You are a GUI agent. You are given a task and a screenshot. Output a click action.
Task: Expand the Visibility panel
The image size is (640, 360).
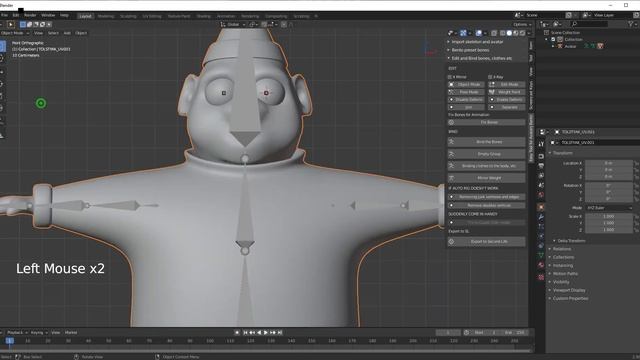click(561, 282)
